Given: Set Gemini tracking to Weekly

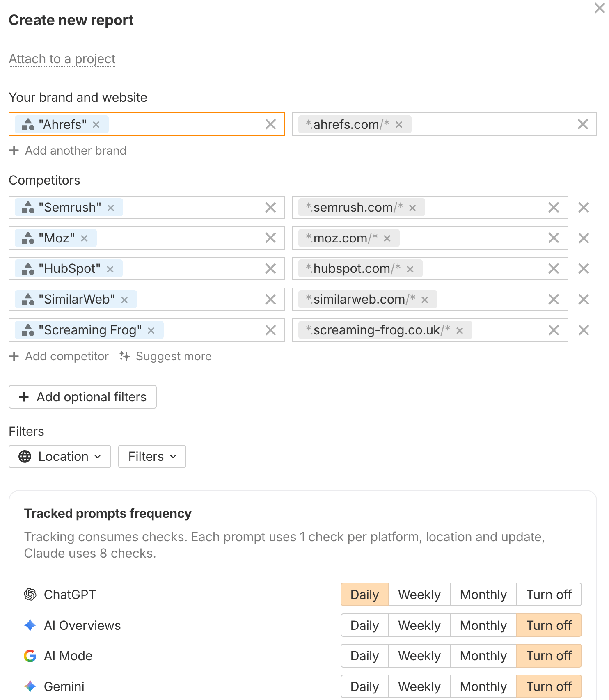Looking at the screenshot, I should (419, 686).
